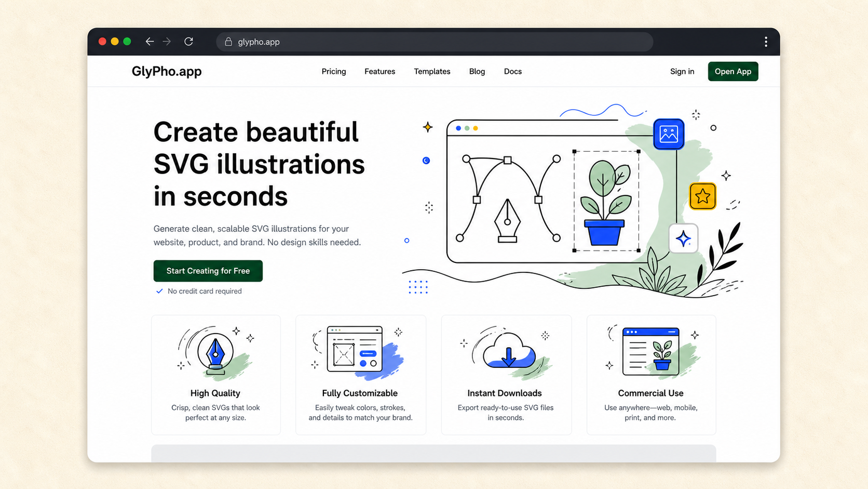Click the potted plant in the selection box
The image size is (868, 489).
coord(605,203)
